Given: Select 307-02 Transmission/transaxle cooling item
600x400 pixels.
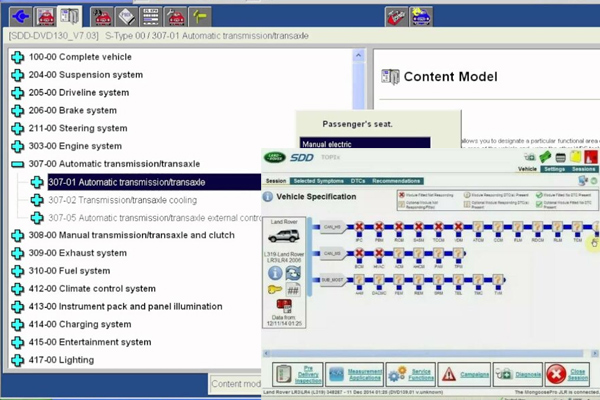Looking at the screenshot, I should pyautogui.click(x=118, y=199).
